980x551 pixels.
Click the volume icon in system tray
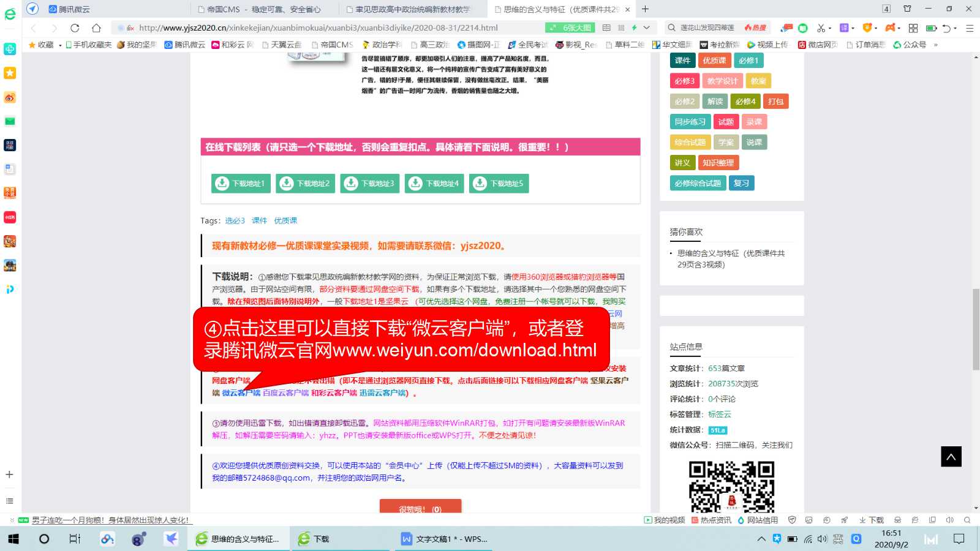tap(823, 539)
